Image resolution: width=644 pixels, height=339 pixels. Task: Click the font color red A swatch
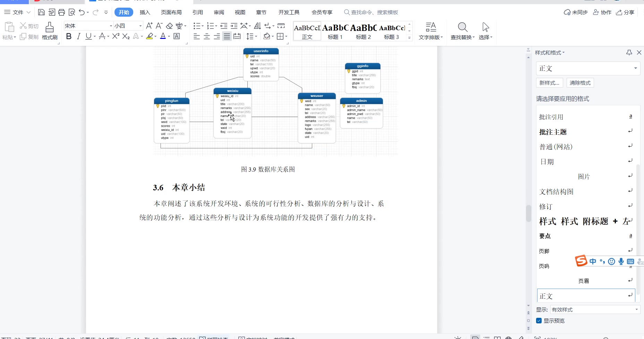[x=163, y=36]
